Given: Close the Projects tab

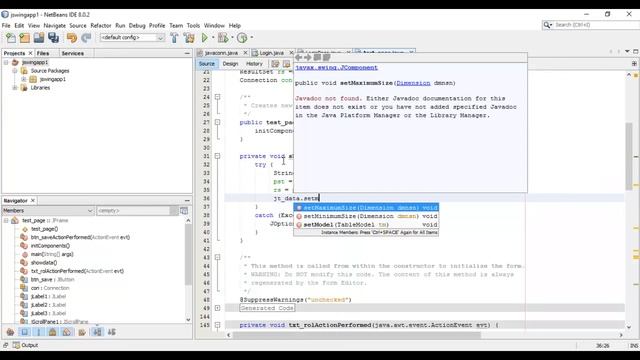Looking at the screenshot, I should click(x=30, y=53).
